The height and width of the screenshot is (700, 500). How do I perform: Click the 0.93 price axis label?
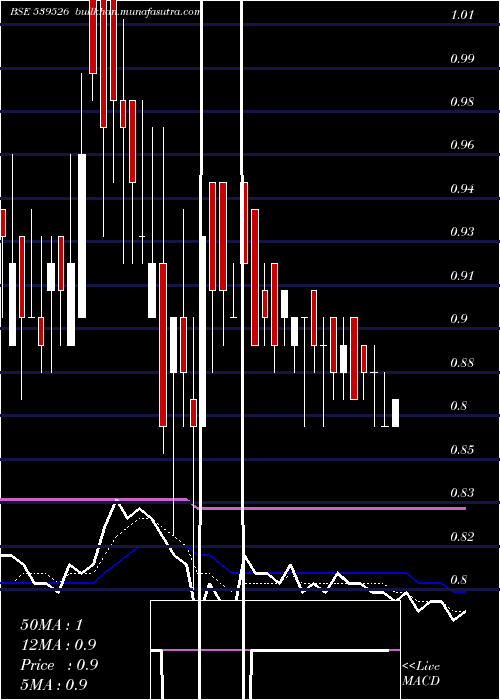[x=462, y=232]
